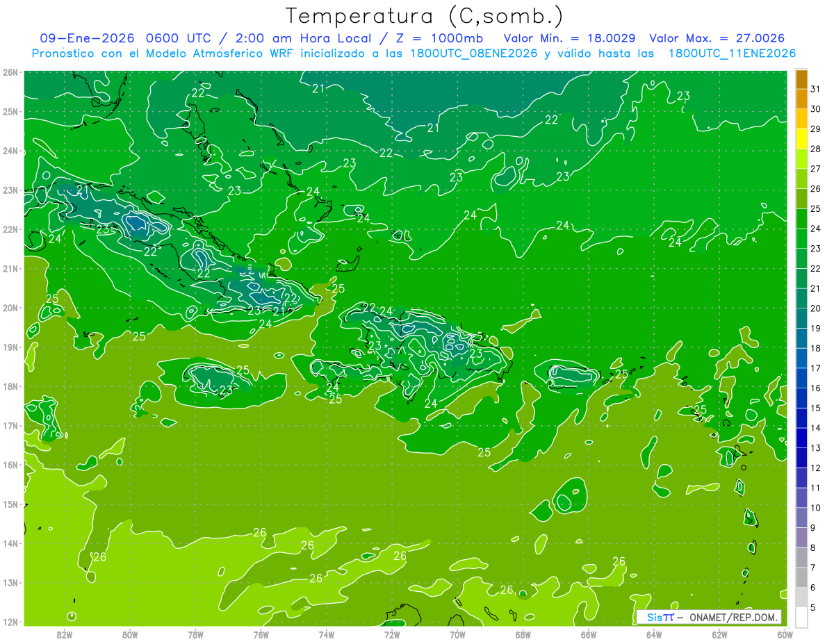
Task: Click the 78W longitude axis label
Action: coord(195,634)
